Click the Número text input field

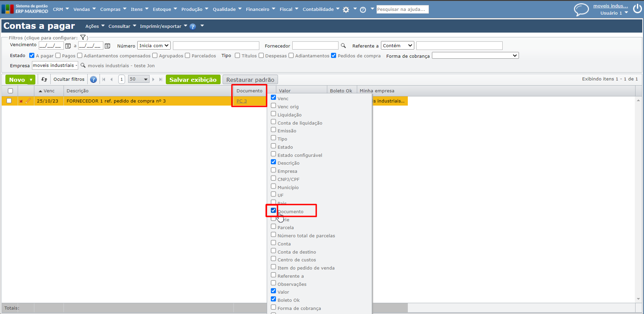click(x=216, y=45)
